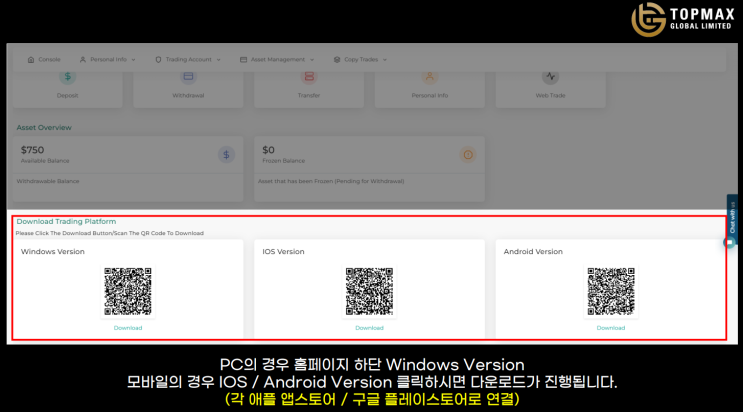Click the Android Version QR code
Viewport: 743px width, 412px height.
[611, 291]
